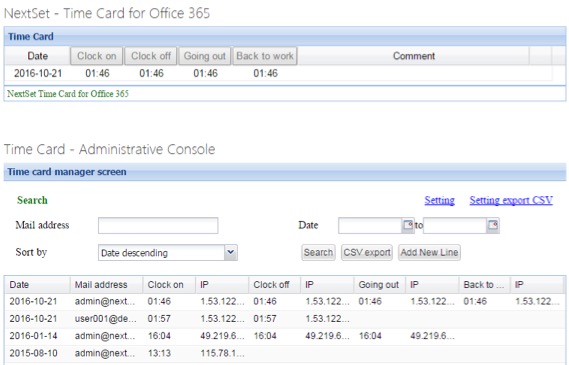
Task: Click the NextSet Time Card for Office 365 footer text
Action: 68,94
